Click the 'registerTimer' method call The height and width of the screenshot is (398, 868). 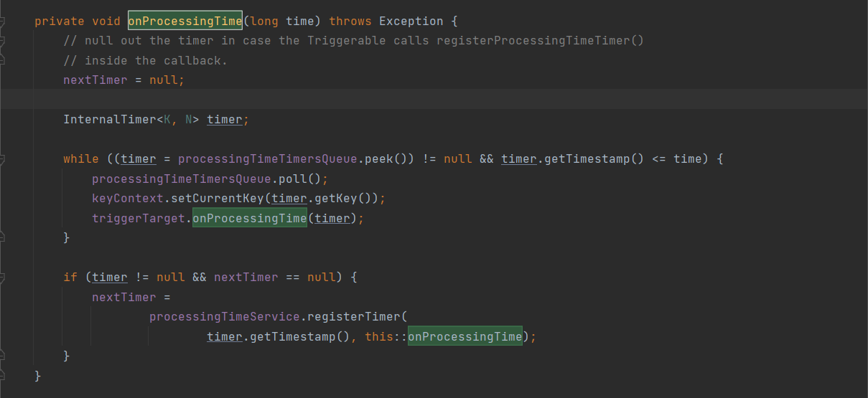(354, 316)
